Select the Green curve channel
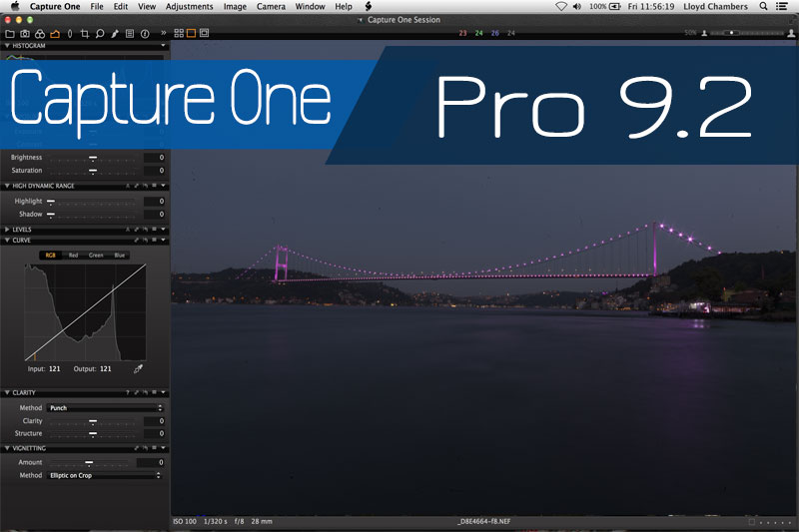This screenshot has width=799, height=532. tap(96, 256)
